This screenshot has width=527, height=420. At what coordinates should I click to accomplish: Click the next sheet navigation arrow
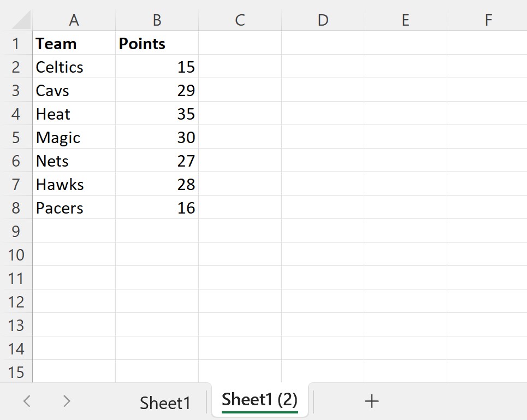click(67, 401)
